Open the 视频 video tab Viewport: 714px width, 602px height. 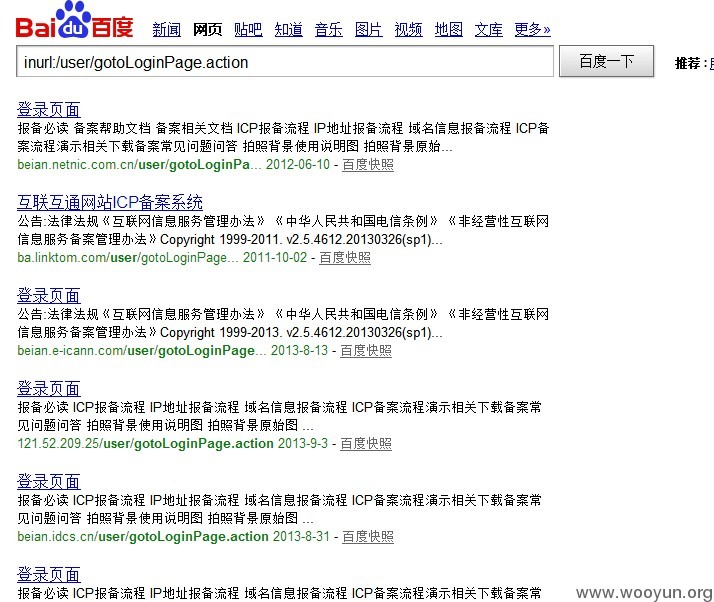pos(408,30)
